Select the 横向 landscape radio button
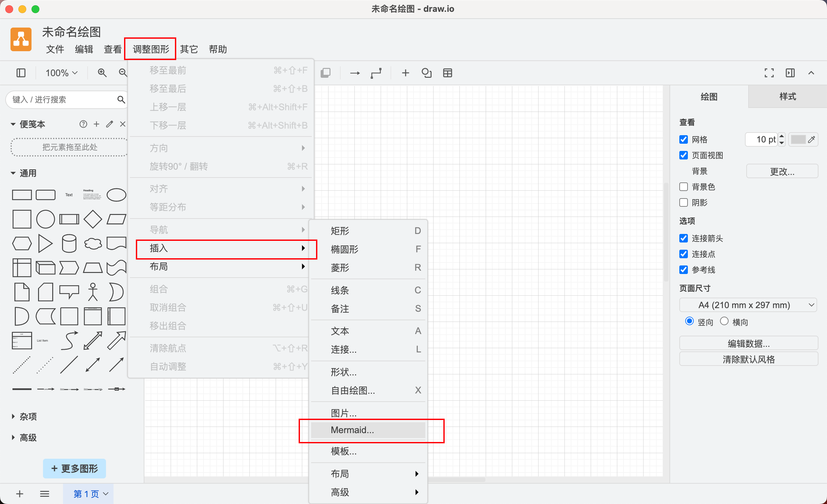Viewport: 827px width, 504px height. point(724,321)
